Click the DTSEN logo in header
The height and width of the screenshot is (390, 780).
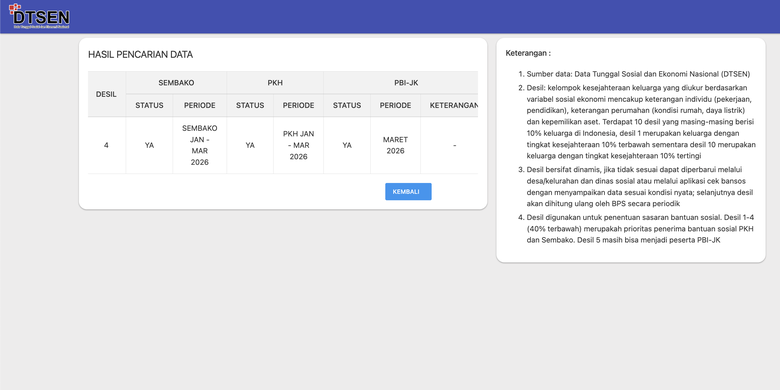pos(39,16)
